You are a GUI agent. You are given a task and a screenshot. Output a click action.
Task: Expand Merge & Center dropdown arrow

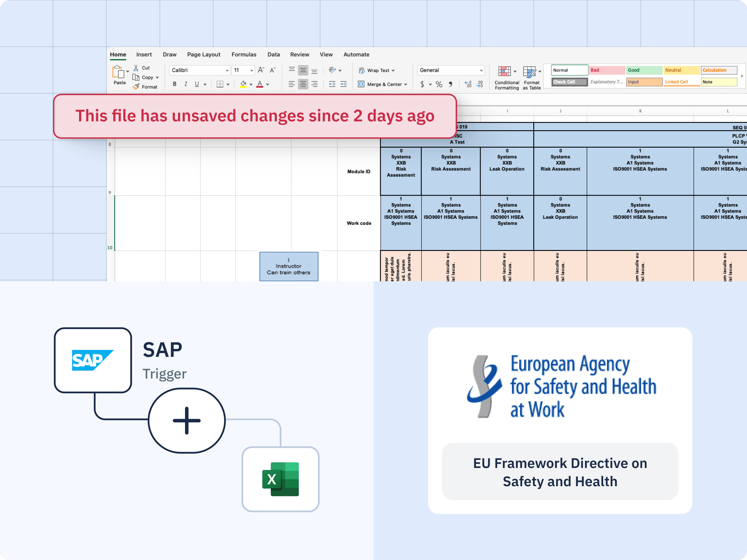pyautogui.click(x=406, y=85)
